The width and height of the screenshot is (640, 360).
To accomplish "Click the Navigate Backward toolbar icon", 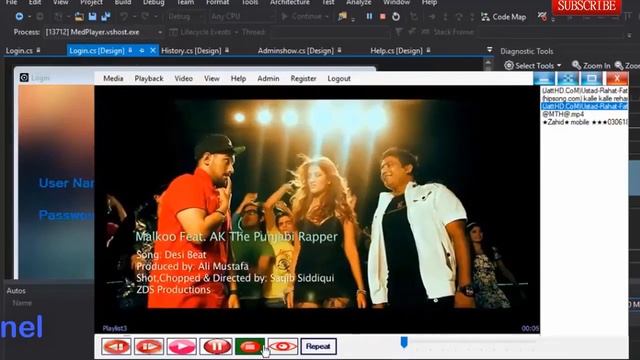I will coord(19,17).
